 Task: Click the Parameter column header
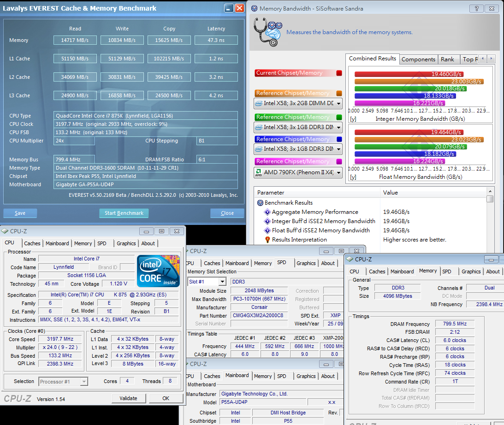coord(317,193)
